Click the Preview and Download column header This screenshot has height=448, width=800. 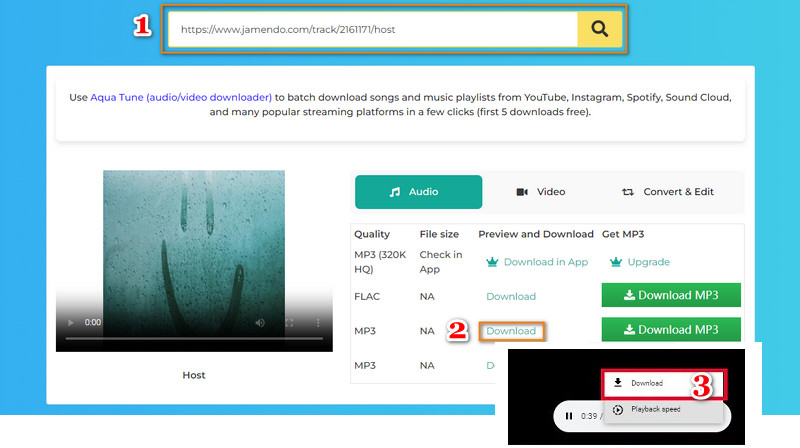(x=536, y=234)
